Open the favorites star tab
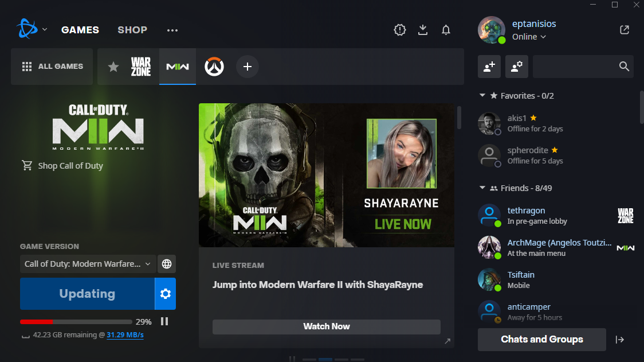Viewport: 644px width, 362px height. pos(113,67)
